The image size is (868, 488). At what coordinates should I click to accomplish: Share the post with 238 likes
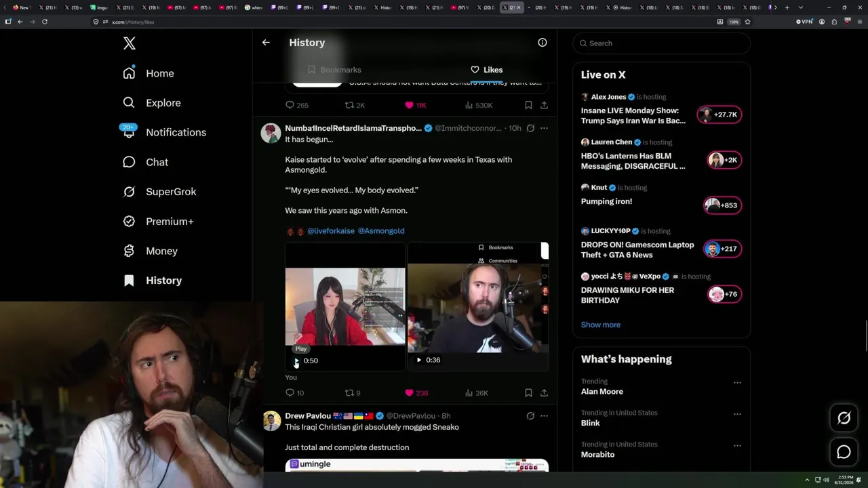point(544,393)
